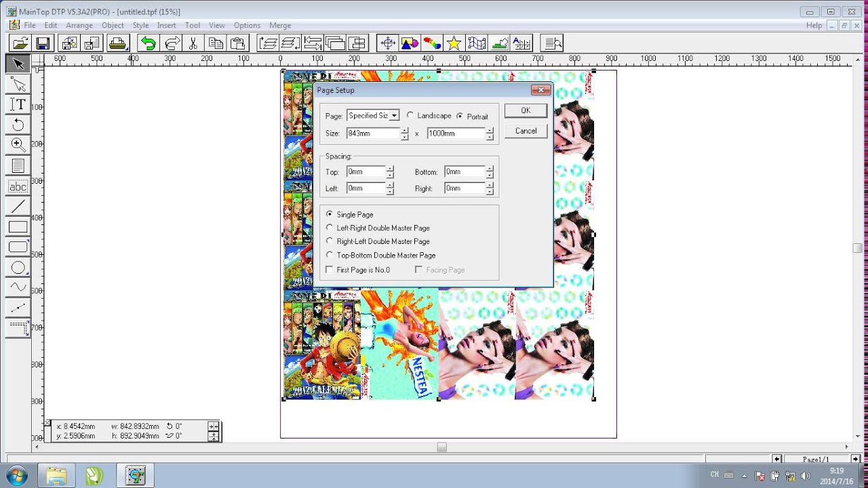Image resolution: width=868 pixels, height=488 pixels.
Task: Open the Page size dropdown
Action: coord(394,116)
